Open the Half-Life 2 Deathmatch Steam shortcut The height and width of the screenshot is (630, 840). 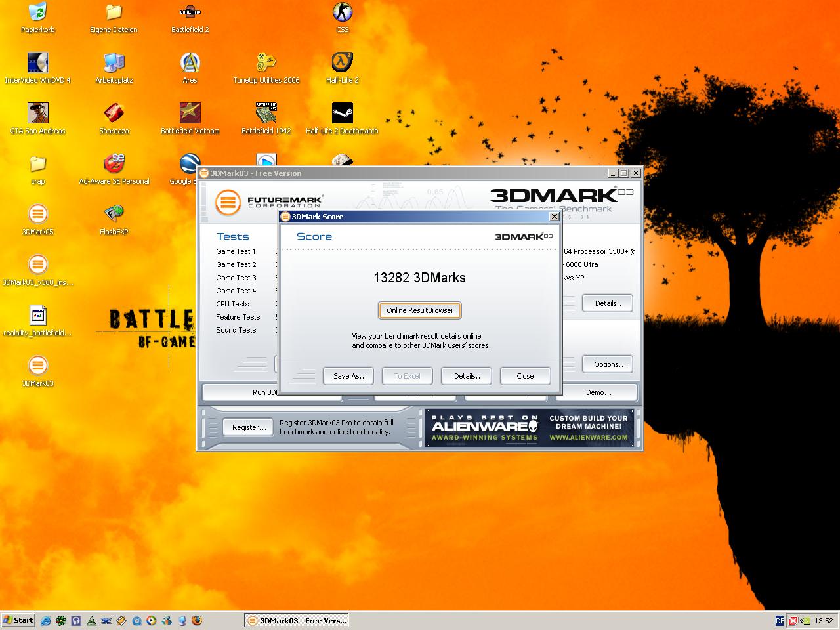pyautogui.click(x=342, y=119)
